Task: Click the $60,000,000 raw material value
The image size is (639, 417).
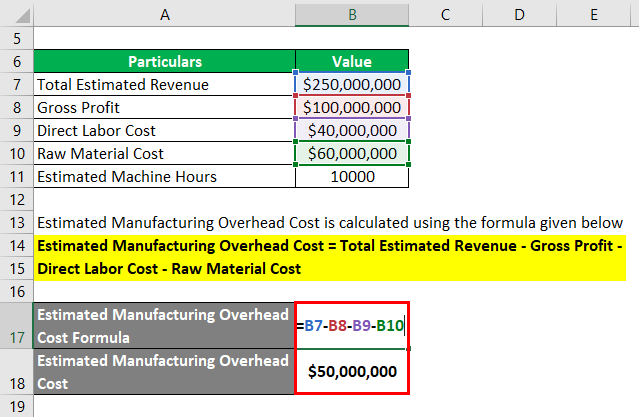Action: click(x=352, y=153)
